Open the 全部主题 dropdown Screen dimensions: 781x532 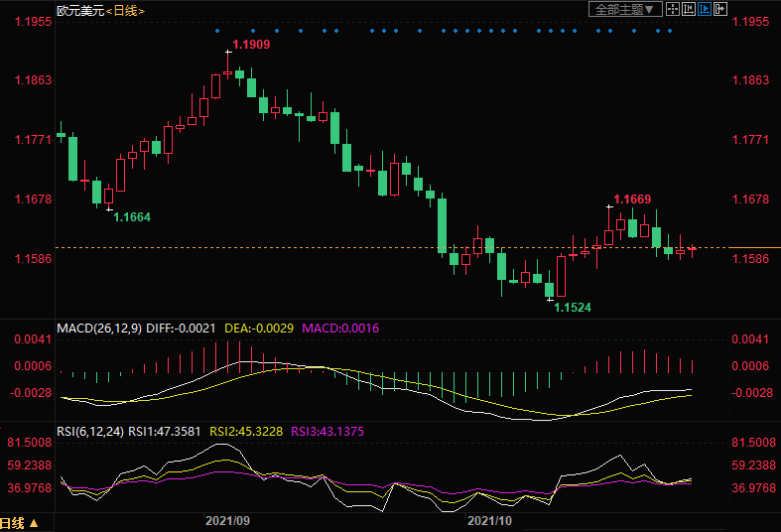point(625,10)
